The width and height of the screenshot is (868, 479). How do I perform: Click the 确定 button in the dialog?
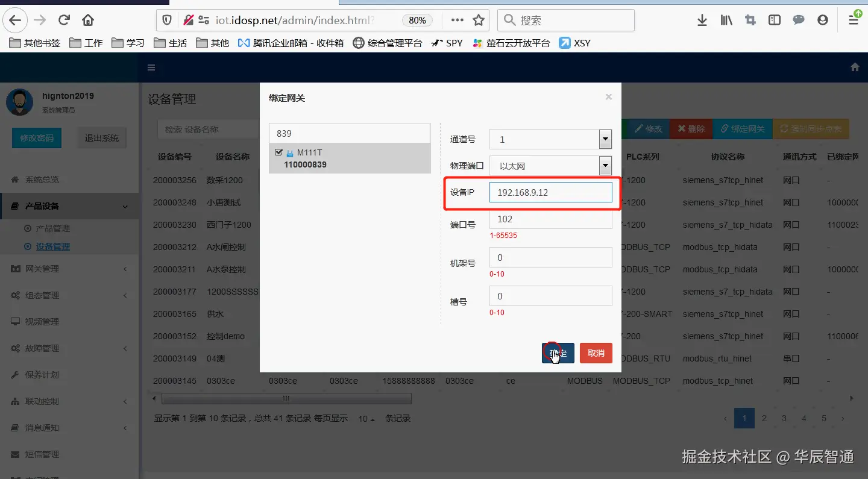(x=558, y=353)
